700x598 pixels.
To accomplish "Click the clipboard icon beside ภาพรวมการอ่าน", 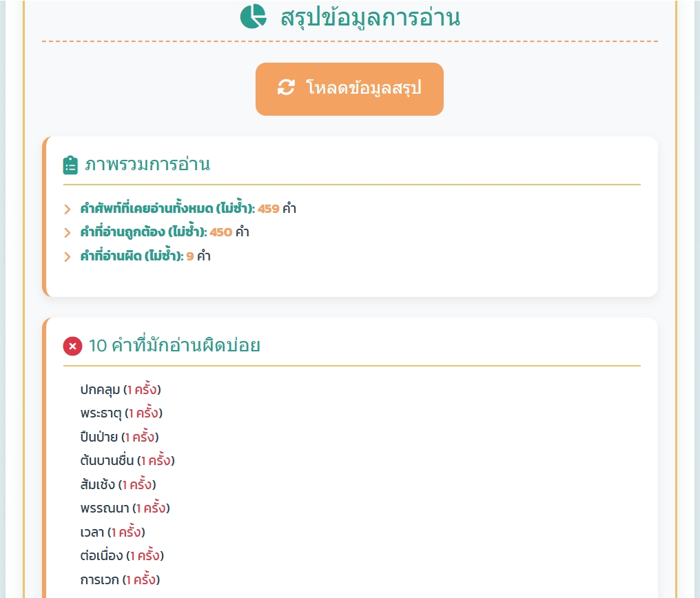I will (x=70, y=165).
